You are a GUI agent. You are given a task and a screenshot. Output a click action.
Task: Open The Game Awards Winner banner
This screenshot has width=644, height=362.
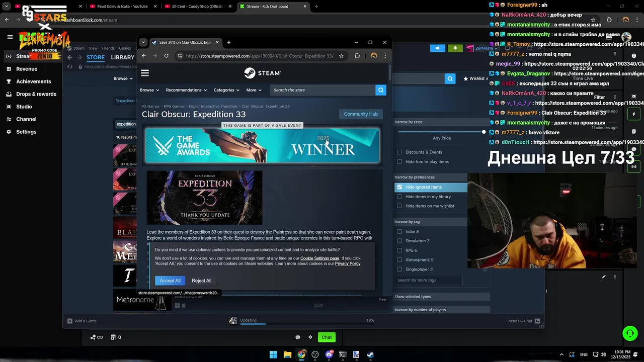(x=262, y=146)
